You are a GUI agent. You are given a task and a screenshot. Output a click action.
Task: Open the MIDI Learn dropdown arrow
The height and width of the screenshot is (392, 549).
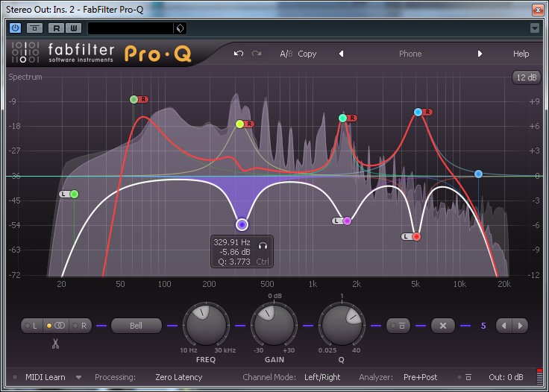(79, 377)
